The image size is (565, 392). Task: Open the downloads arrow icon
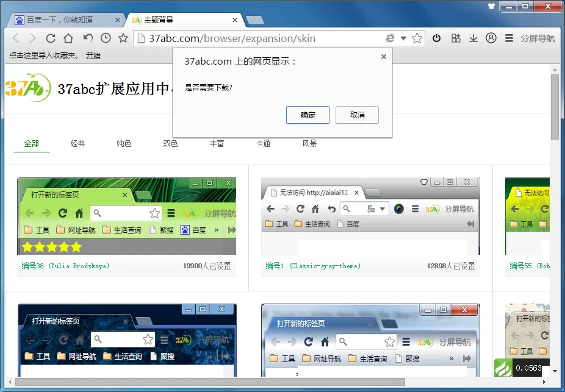473,38
